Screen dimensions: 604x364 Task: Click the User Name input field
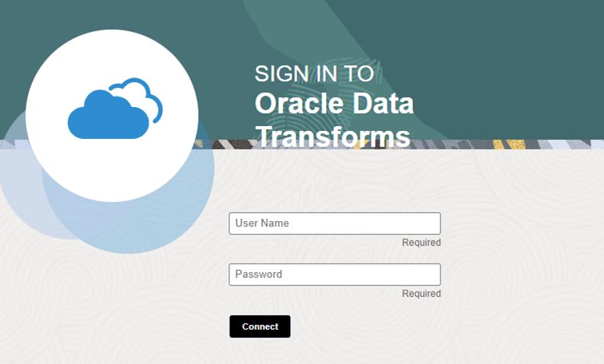pos(335,224)
